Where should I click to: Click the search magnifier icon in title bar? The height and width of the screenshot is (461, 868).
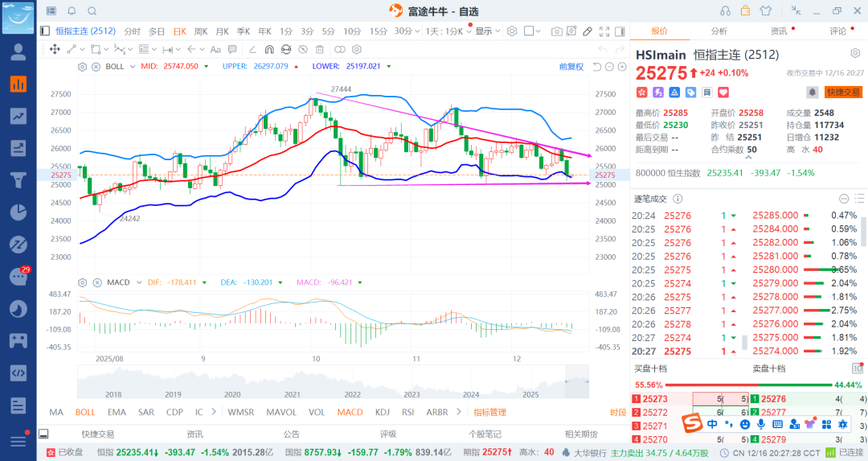92,11
